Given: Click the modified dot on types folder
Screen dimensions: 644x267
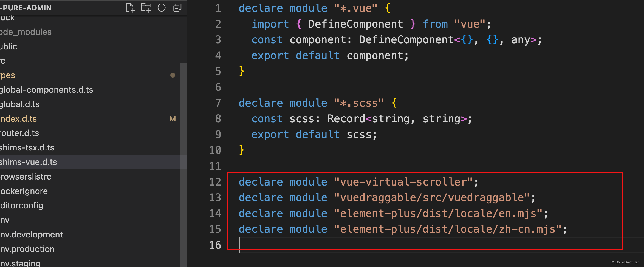Looking at the screenshot, I should [x=173, y=75].
